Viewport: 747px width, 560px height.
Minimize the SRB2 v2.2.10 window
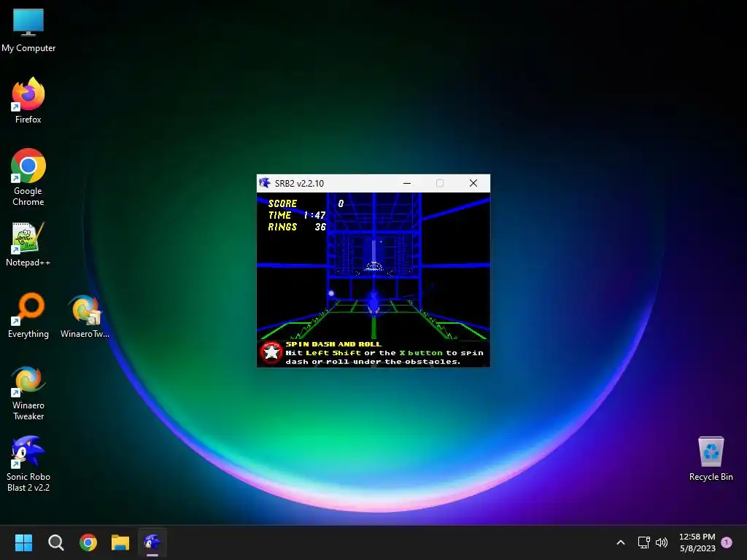(407, 183)
